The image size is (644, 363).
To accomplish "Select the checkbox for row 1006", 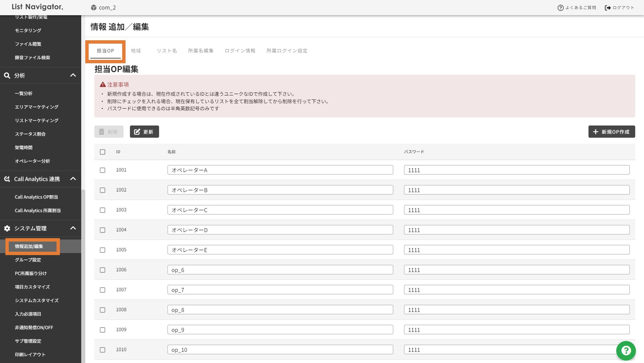I will tap(103, 270).
